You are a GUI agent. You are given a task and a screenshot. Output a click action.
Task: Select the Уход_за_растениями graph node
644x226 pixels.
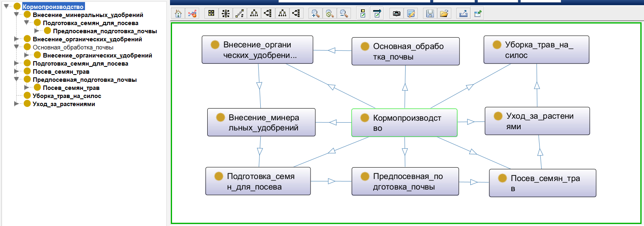[537, 121]
